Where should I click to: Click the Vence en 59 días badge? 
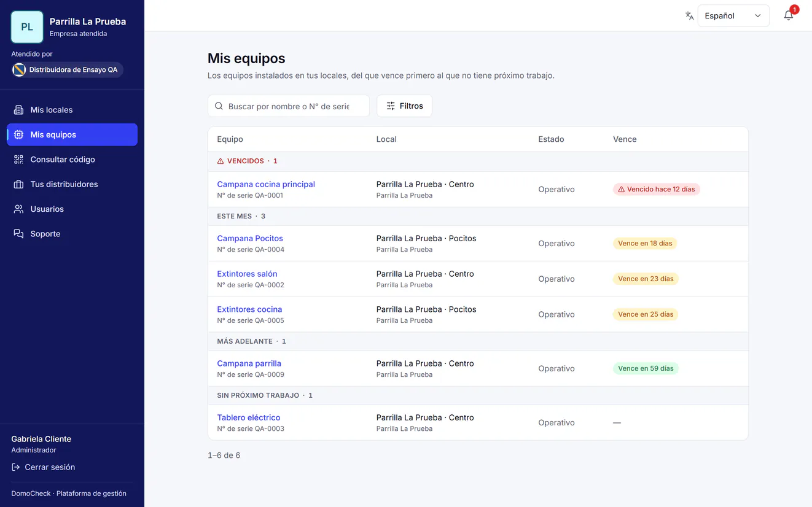pos(646,369)
